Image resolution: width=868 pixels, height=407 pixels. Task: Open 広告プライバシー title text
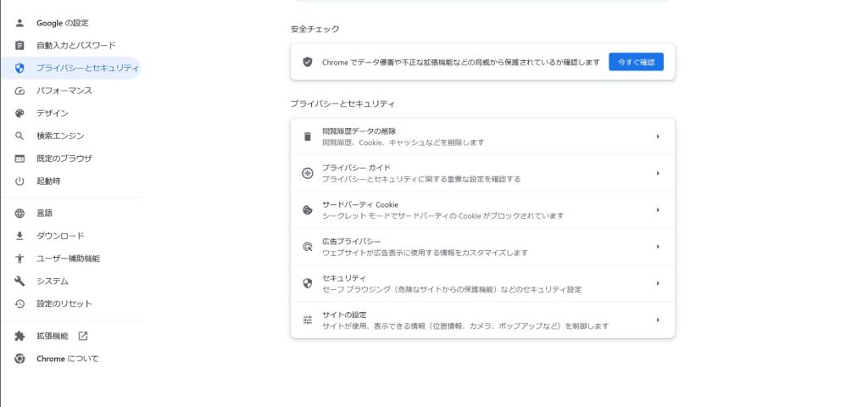(352, 242)
